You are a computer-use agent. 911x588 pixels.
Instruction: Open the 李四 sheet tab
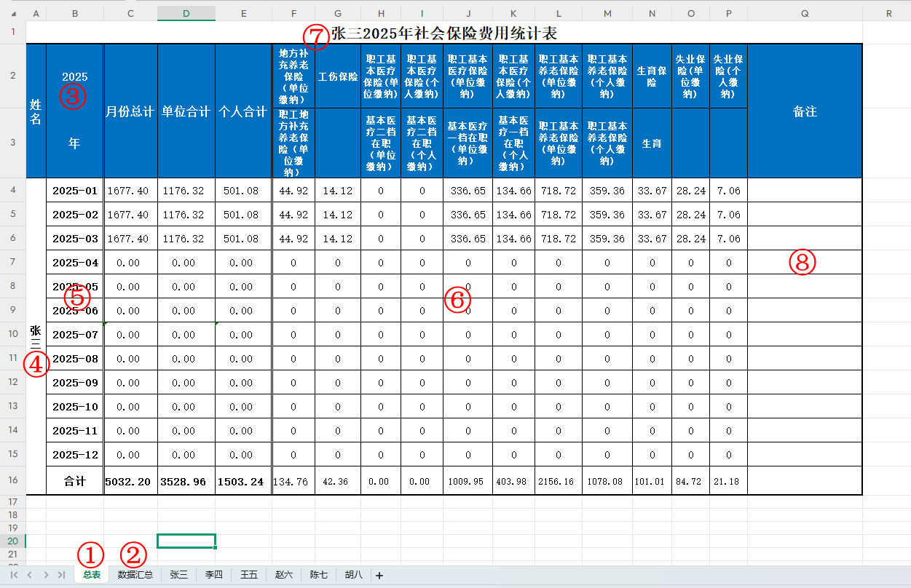click(x=213, y=575)
